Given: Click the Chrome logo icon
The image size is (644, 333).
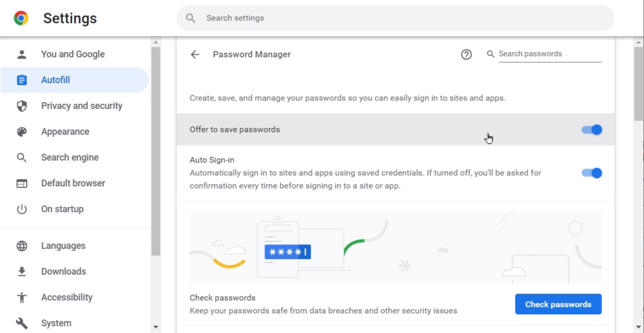Looking at the screenshot, I should 21,18.
